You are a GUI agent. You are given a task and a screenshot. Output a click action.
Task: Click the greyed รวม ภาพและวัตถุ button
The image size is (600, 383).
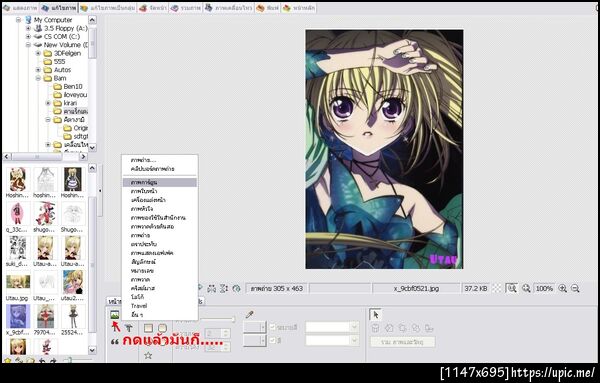click(x=402, y=342)
